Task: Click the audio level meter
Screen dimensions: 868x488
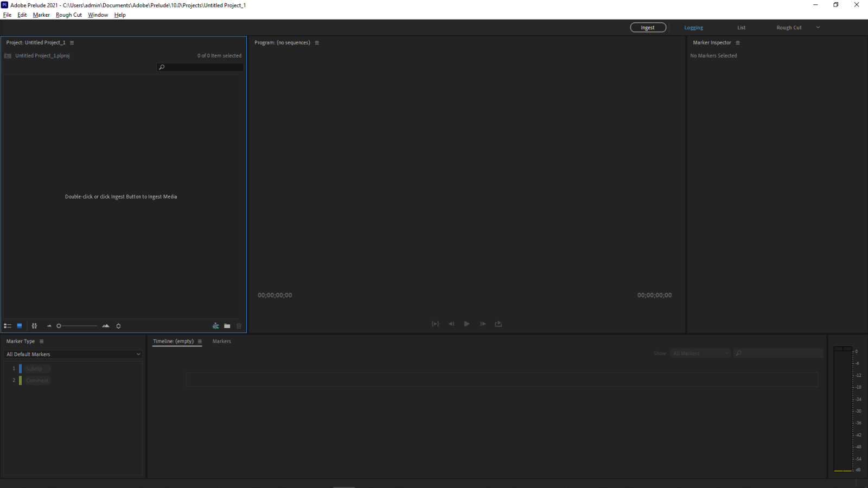Action: point(843,409)
